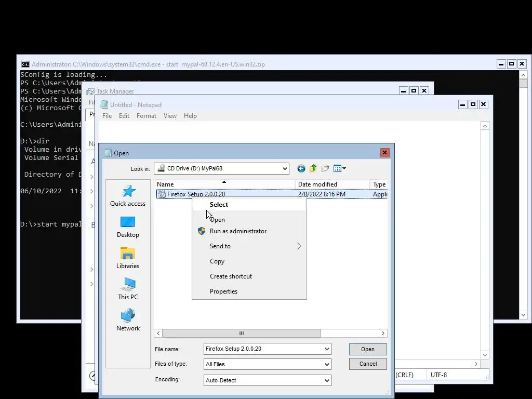Click file list scroll left arrow

(158, 333)
